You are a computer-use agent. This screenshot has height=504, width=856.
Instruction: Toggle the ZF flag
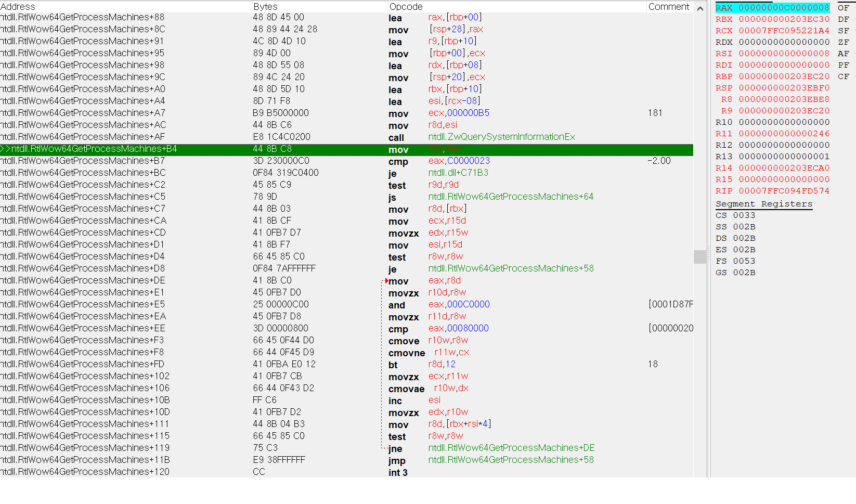[x=844, y=42]
